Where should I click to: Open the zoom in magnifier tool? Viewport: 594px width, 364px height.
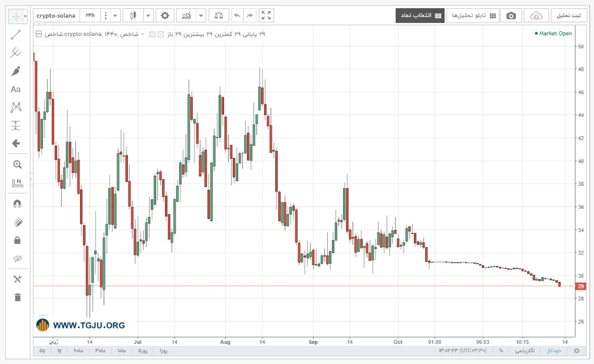tap(17, 165)
